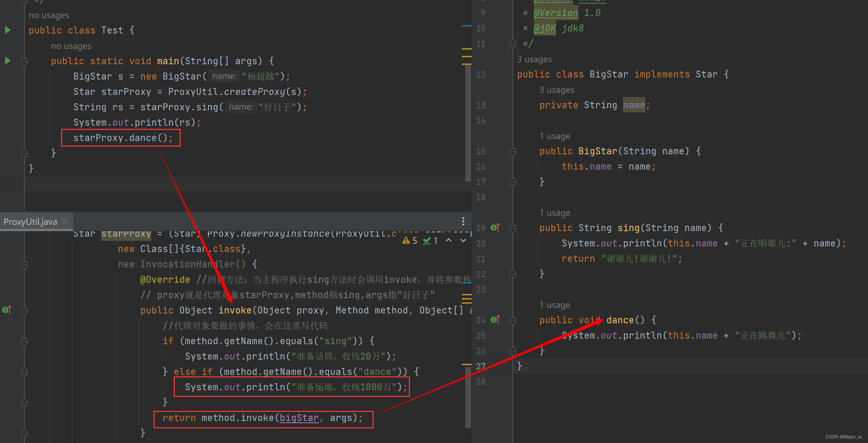Fold the dance method in BigStar
The width and height of the screenshot is (868, 443).
click(512, 321)
